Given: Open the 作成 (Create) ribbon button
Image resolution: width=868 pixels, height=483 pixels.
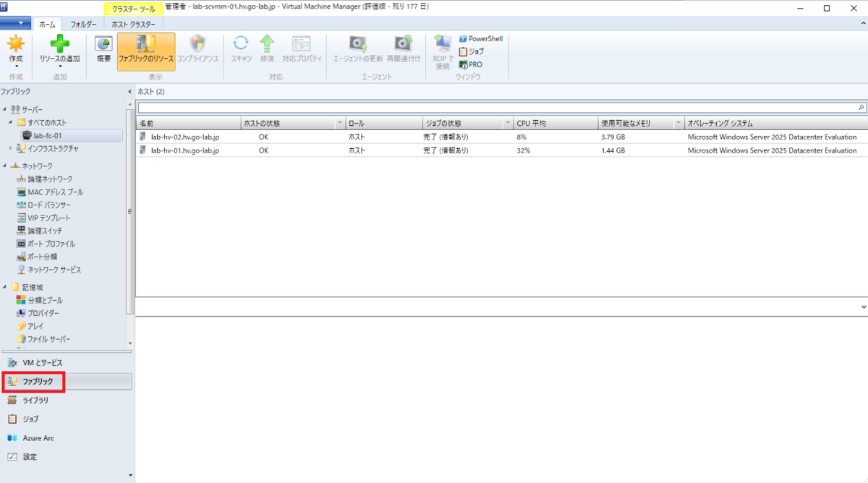Looking at the screenshot, I should pos(16,51).
